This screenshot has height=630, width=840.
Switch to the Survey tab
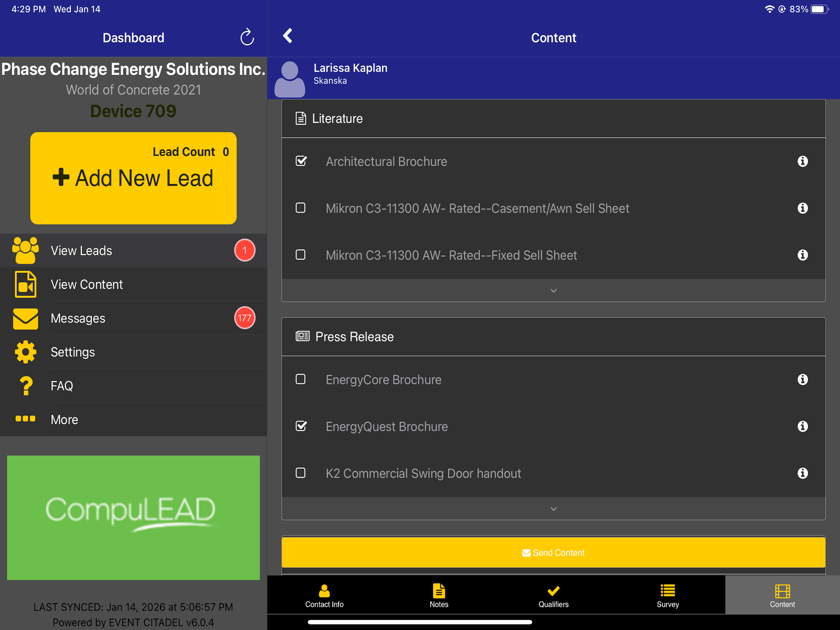668,595
